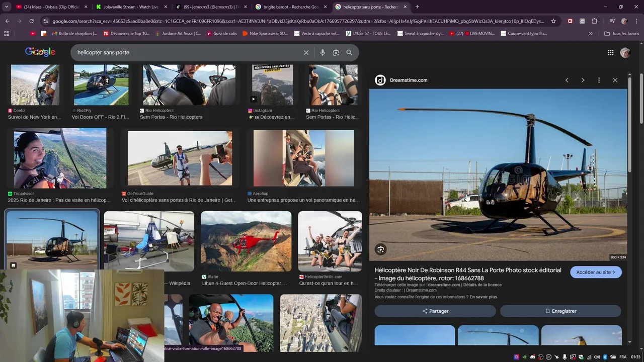Click the Enregistrer button
Viewport: 644px width, 362px height.
click(560, 311)
